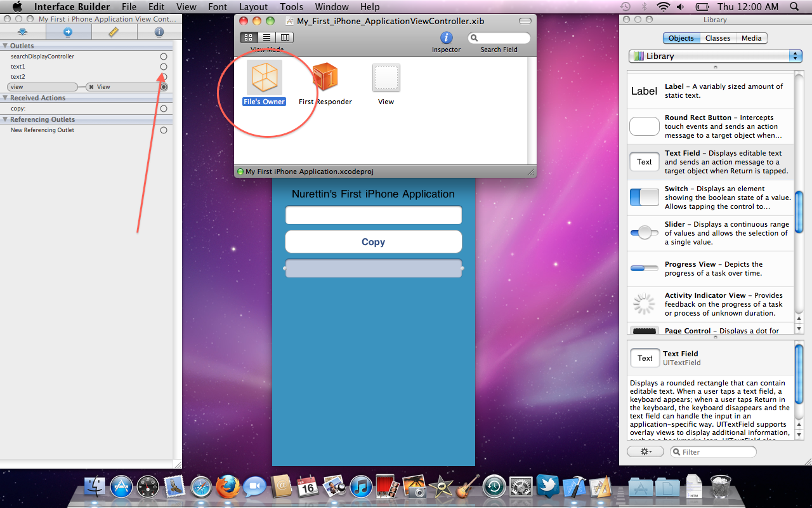This screenshot has height=508, width=812.
Task: Switch xib window to column view mode
Action: click(x=285, y=38)
